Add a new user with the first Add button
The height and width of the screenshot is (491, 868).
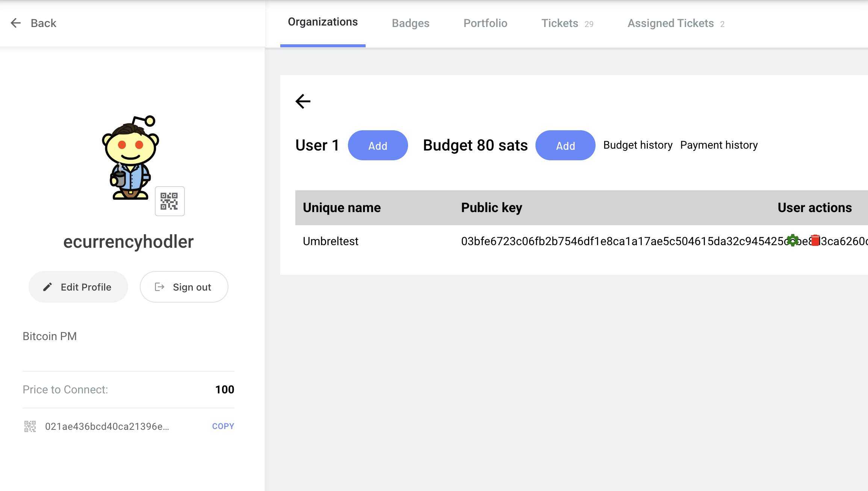[x=378, y=146]
